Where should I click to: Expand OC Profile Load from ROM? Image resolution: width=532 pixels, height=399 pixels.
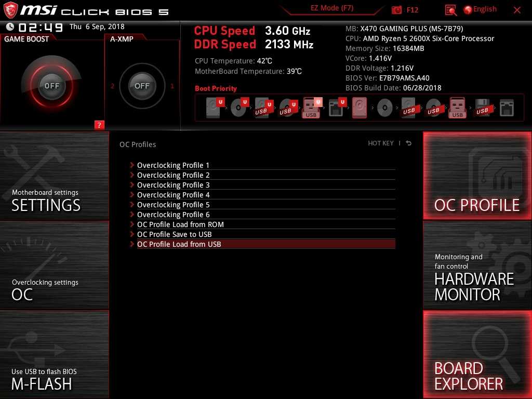180,224
